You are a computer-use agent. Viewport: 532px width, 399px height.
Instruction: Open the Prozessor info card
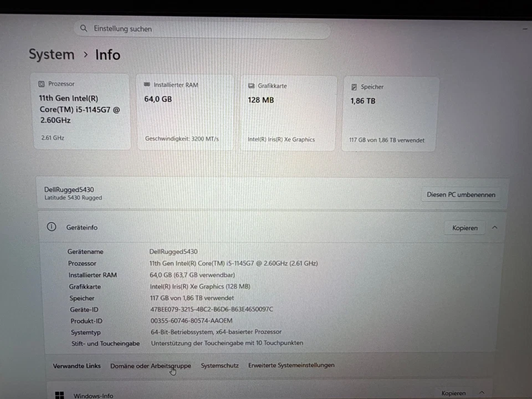82,111
